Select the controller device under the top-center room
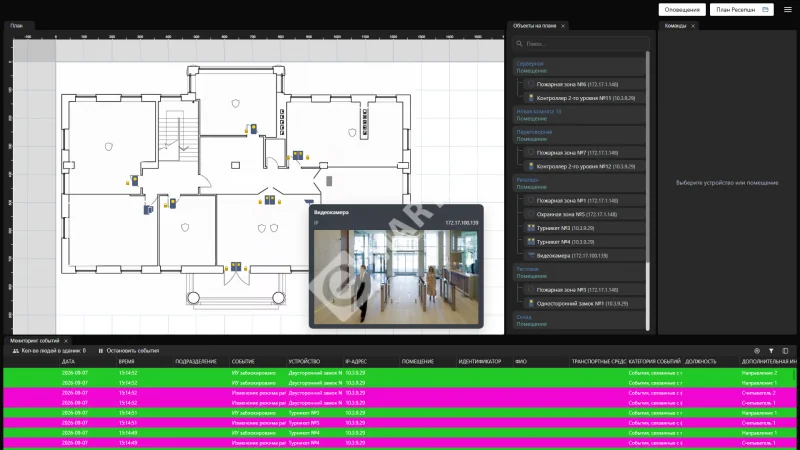The height and width of the screenshot is (450, 800). tap(254, 129)
